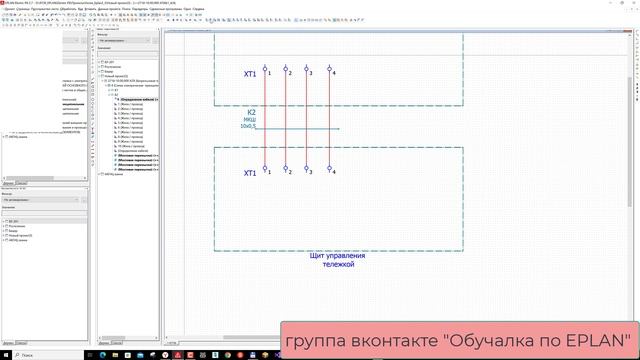640x360 pixels.
Task: Open the Вставить menu
Action: pyautogui.click(x=90, y=9)
